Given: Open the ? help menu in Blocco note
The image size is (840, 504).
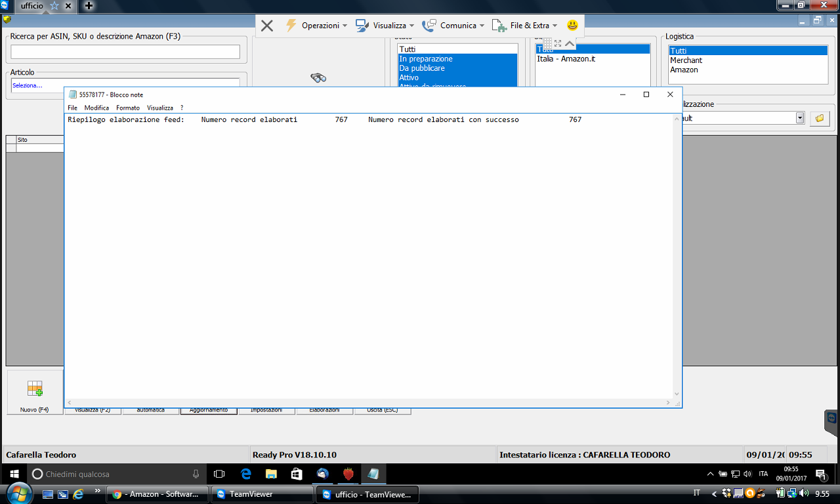Looking at the screenshot, I should 182,108.
